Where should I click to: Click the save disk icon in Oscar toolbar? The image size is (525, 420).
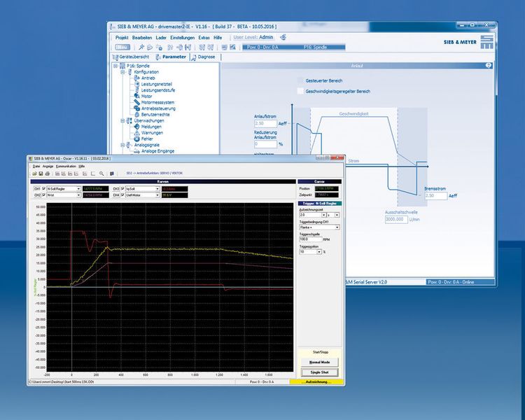(x=41, y=174)
